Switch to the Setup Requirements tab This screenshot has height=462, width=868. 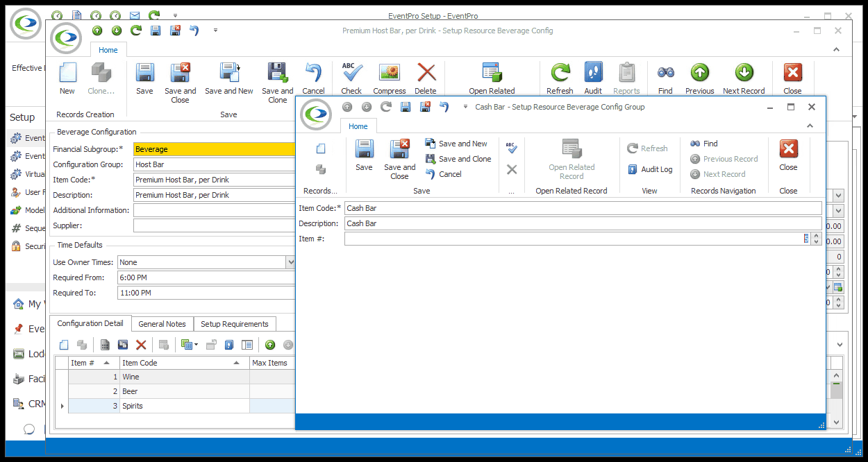click(x=235, y=324)
